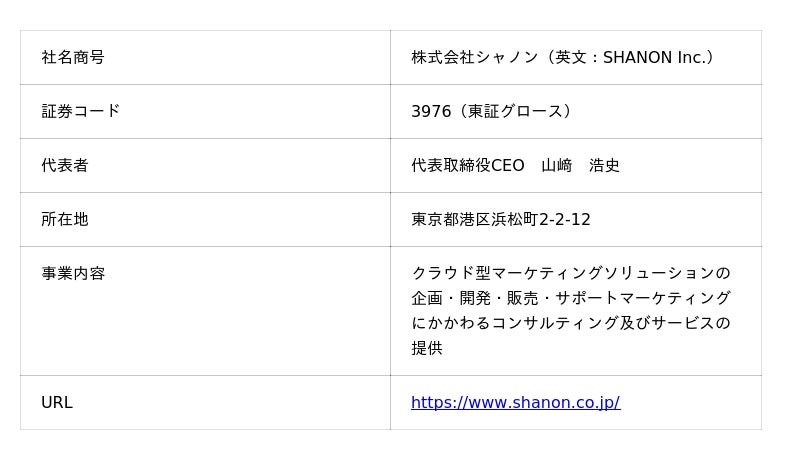Click the クラウド型マーケティングソリューションの line
800x460 pixels.
[570, 274]
